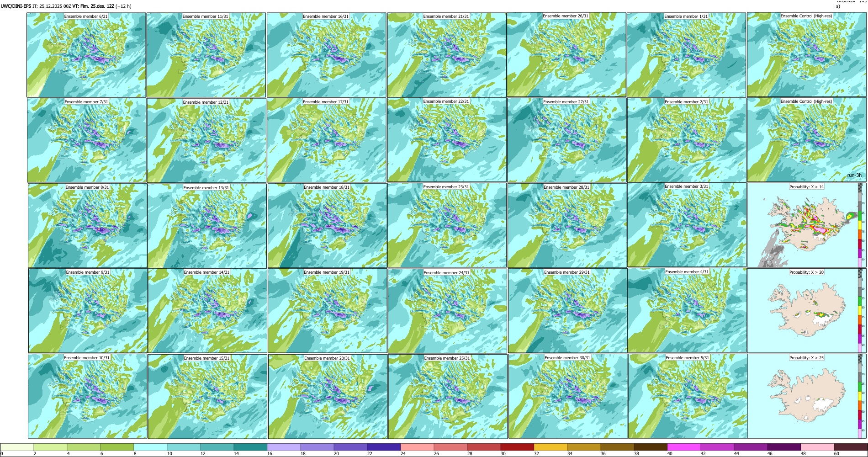Open the Ensemble member 6/31 map panel
The height and width of the screenshot is (457, 868).
[x=86, y=55]
